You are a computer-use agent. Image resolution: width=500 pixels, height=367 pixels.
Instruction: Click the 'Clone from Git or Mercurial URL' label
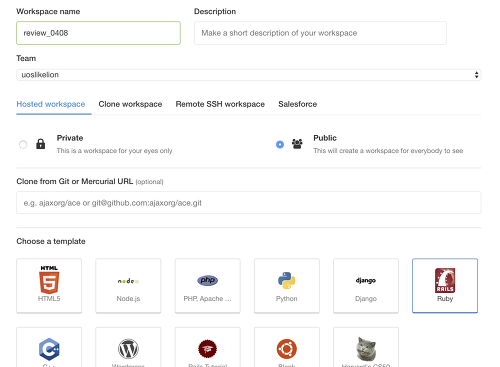[75, 181]
